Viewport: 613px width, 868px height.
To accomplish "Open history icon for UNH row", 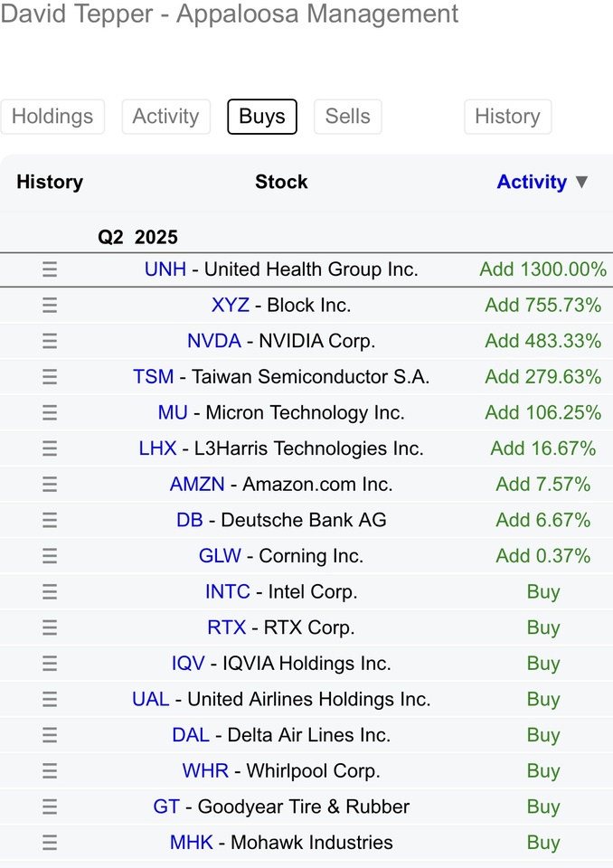I will [50, 269].
